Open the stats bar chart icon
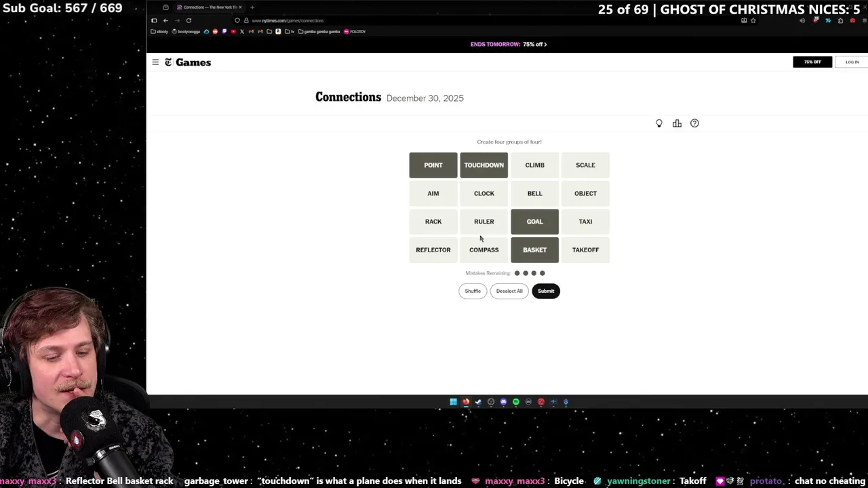Screen dimensions: 868x488 click(677, 123)
